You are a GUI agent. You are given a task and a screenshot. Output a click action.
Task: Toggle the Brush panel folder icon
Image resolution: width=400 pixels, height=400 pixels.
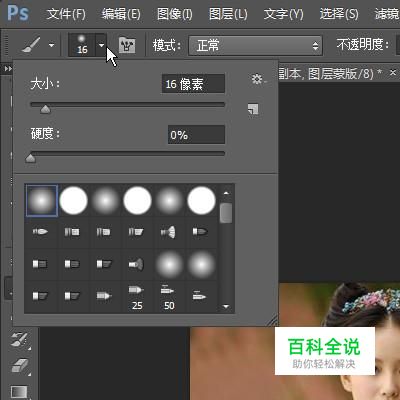pos(127,45)
